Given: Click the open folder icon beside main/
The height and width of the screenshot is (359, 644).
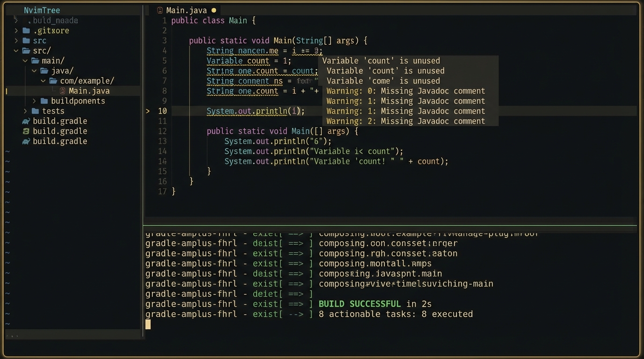Looking at the screenshot, I should click(x=35, y=61).
